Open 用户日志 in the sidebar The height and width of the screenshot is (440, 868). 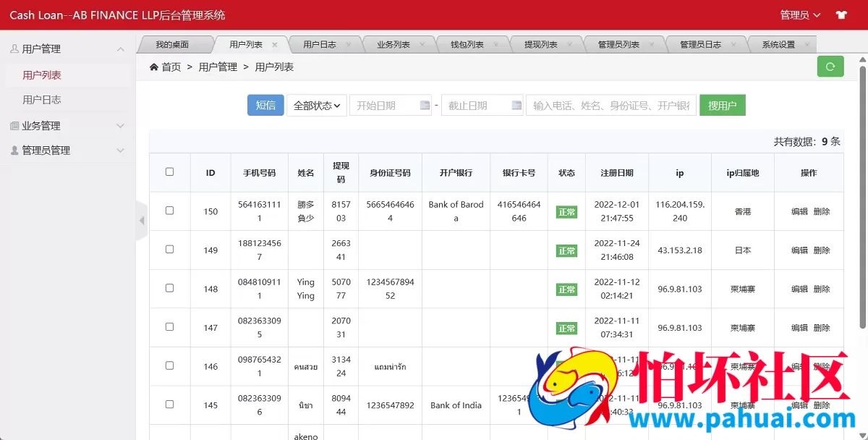tap(42, 100)
